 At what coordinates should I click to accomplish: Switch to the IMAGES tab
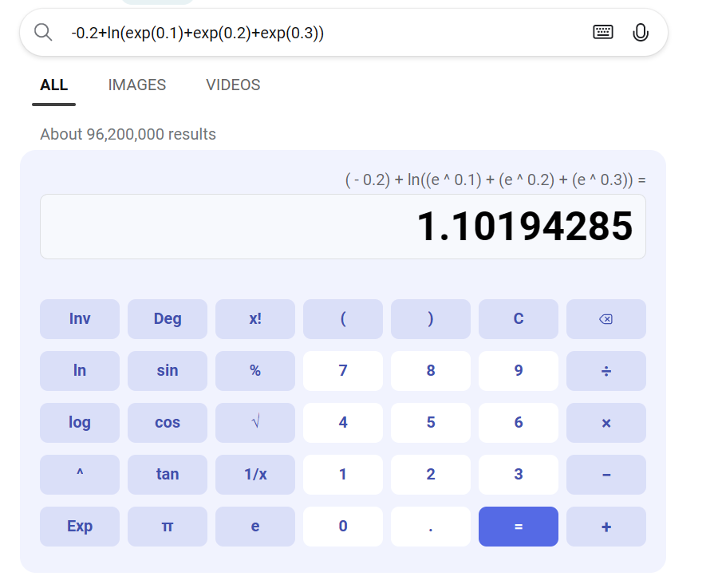click(136, 85)
